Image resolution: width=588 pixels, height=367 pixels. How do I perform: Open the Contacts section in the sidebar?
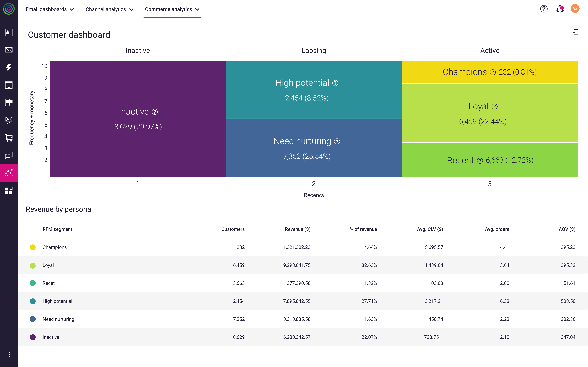[9, 32]
